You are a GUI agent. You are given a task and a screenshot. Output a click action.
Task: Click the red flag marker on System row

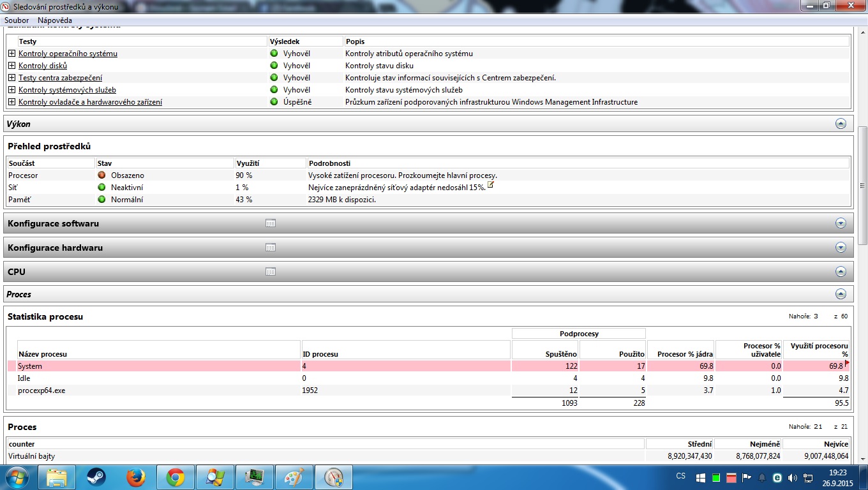pyautogui.click(x=847, y=363)
